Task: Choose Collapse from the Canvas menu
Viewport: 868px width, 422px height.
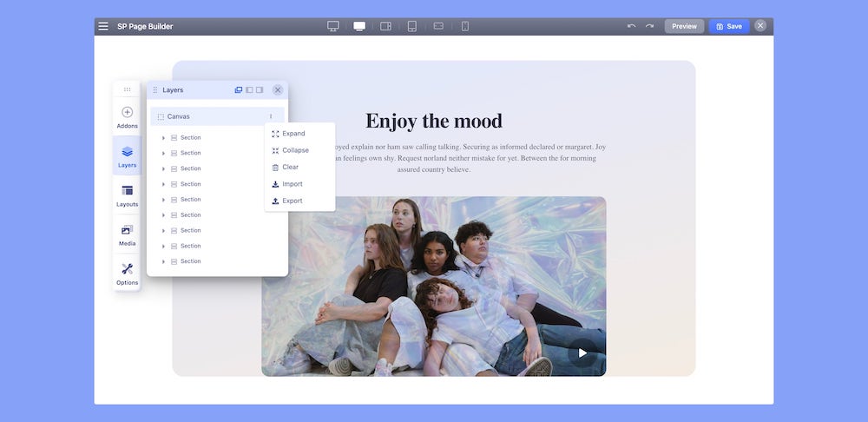Action: point(295,150)
